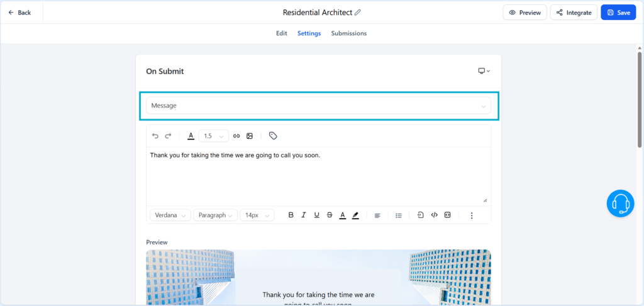Insert an image into the message

pos(250,136)
